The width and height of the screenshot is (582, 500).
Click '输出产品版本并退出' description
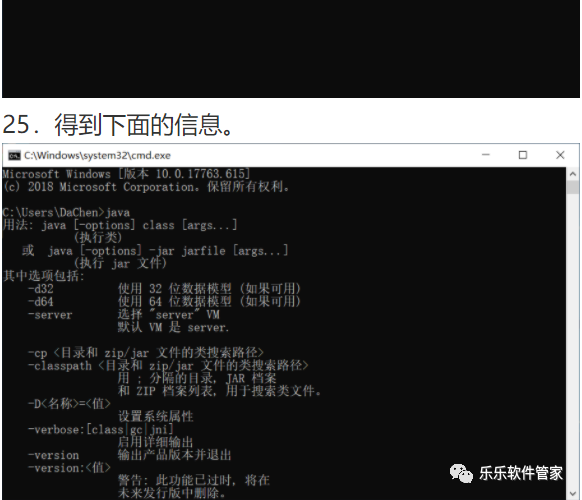(174, 455)
